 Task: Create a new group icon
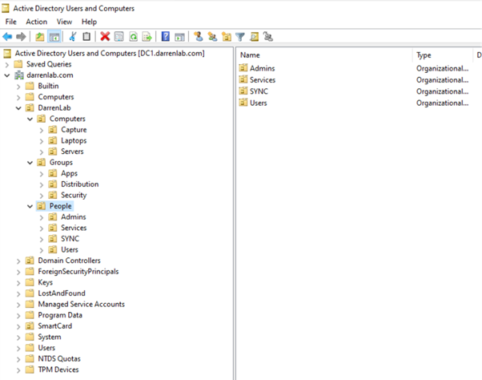pyautogui.click(x=212, y=37)
